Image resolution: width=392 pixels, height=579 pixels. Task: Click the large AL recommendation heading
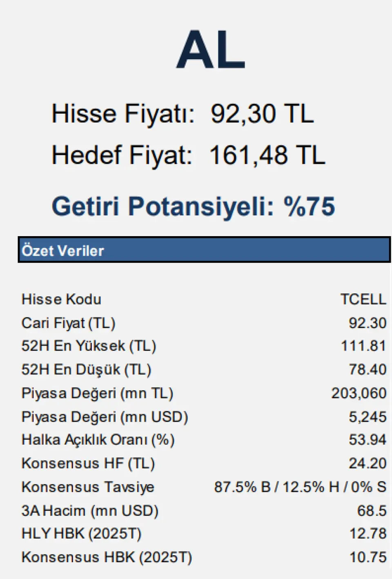point(211,49)
